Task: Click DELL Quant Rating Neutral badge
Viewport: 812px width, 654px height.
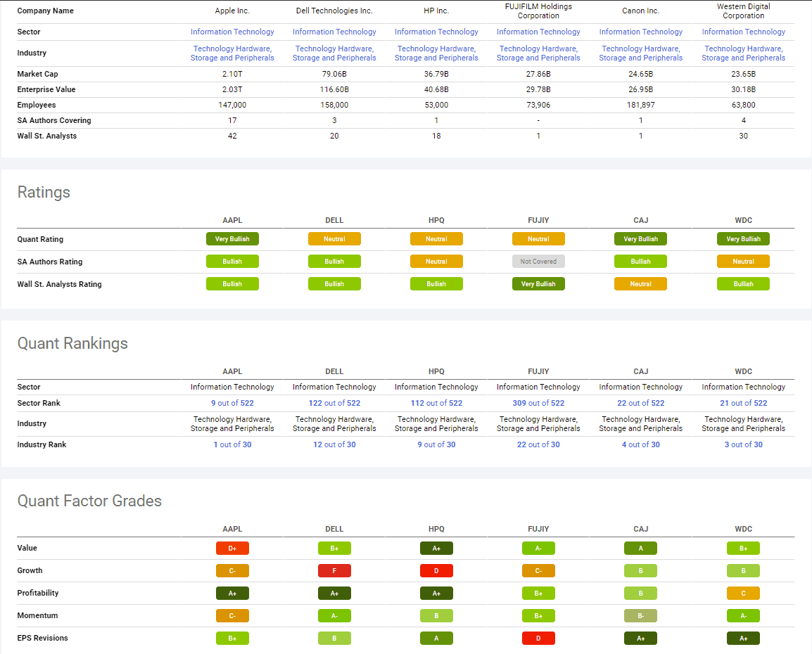Action: point(334,239)
